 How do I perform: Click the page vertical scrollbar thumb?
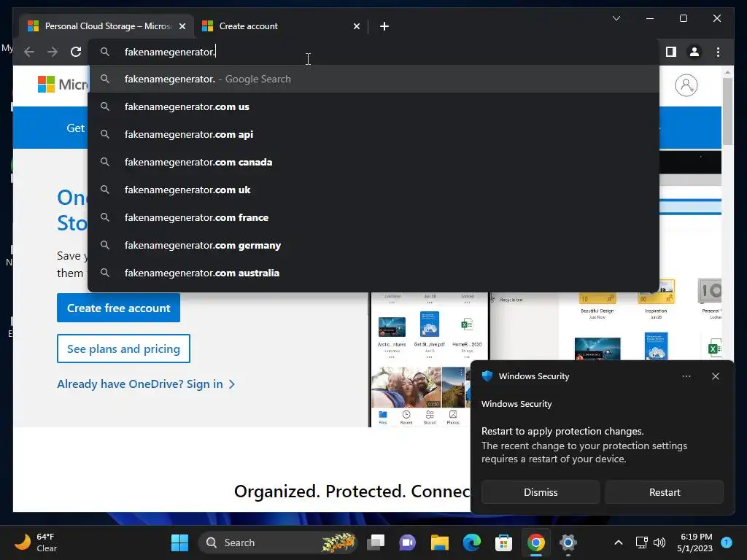click(727, 111)
